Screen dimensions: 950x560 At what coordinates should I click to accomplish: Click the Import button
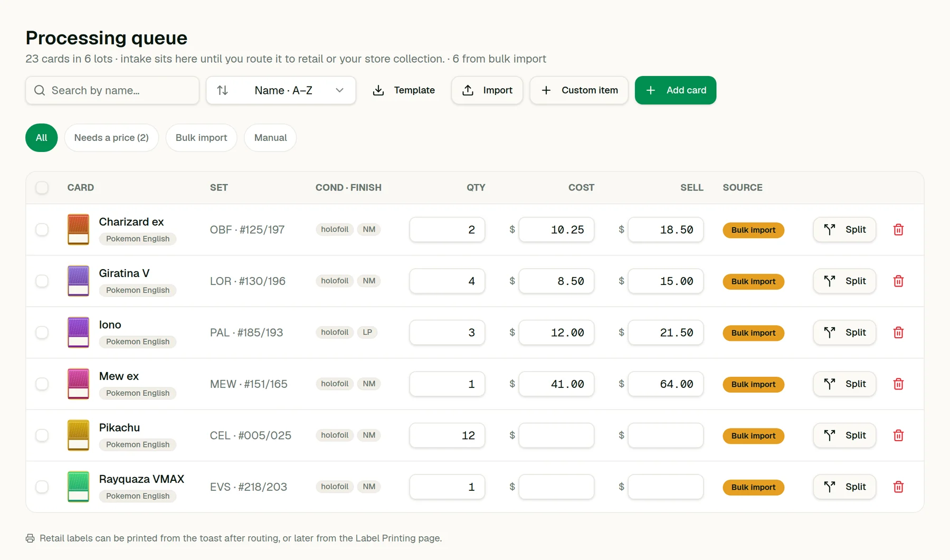click(x=487, y=90)
